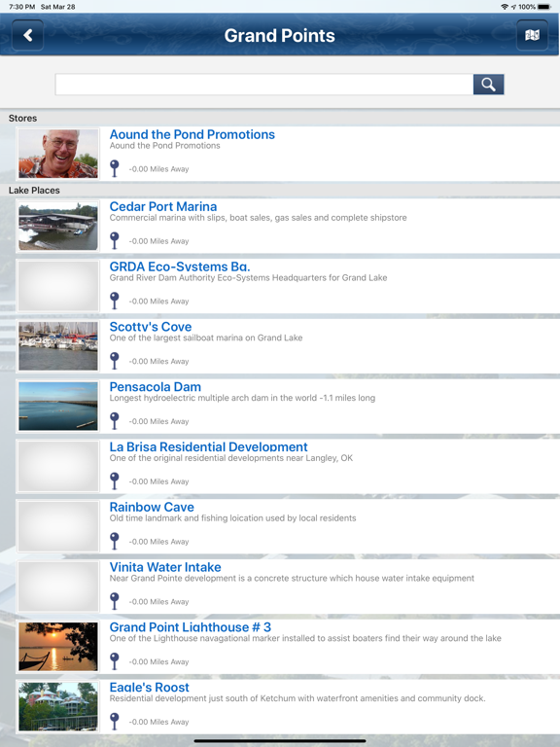Select the Stores section header
This screenshot has height=747, width=560.
click(280, 118)
